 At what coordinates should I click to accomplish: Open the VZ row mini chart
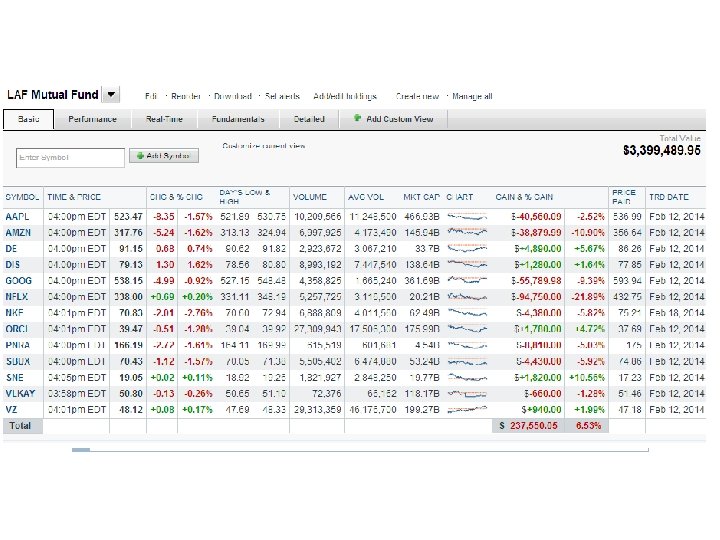tap(467, 410)
